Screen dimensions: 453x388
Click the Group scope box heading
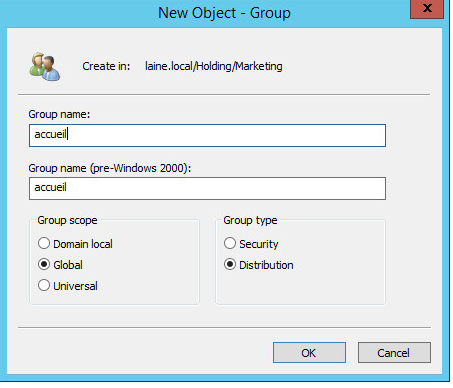(67, 220)
